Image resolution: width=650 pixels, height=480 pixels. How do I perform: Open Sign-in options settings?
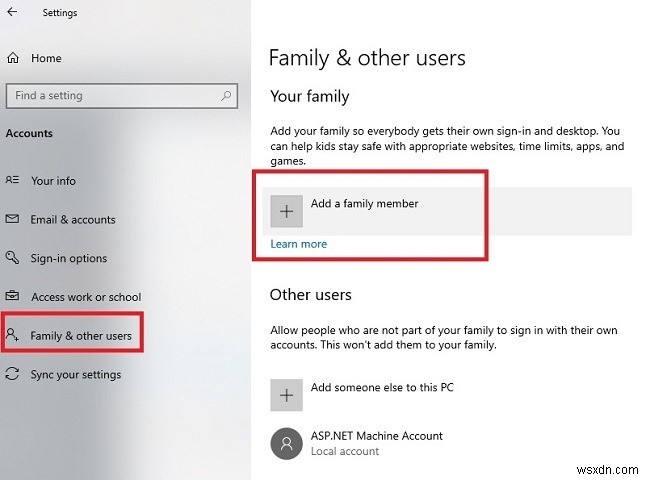click(x=69, y=258)
